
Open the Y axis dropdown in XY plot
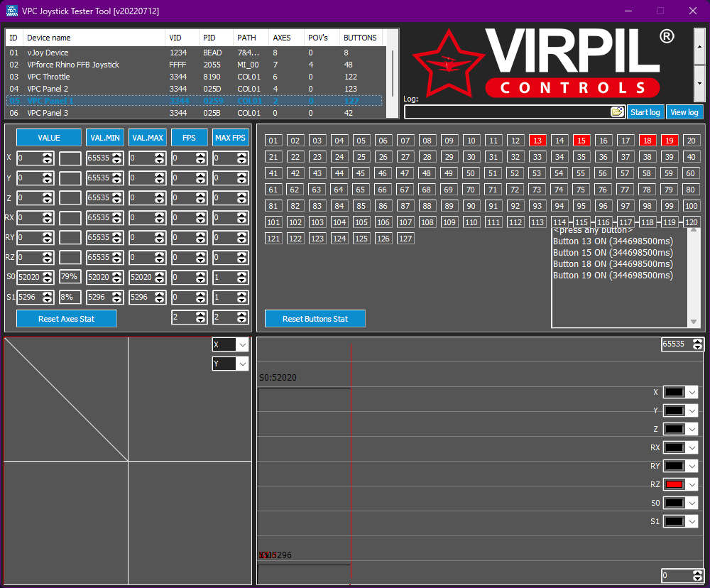click(x=243, y=364)
